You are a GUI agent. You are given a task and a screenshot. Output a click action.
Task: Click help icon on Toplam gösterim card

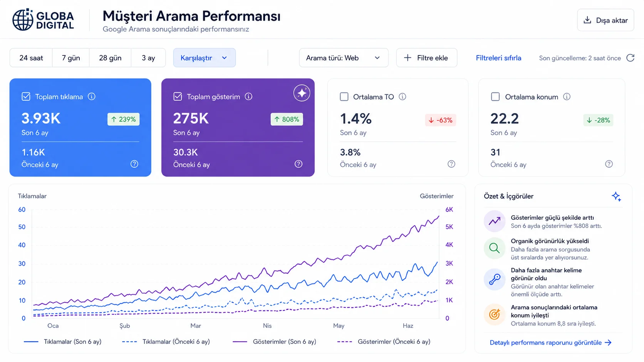(x=299, y=164)
